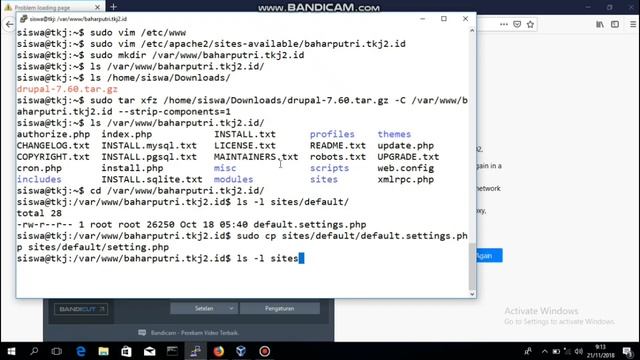
Task: Show hidden system tray icons
Action: tap(544, 351)
